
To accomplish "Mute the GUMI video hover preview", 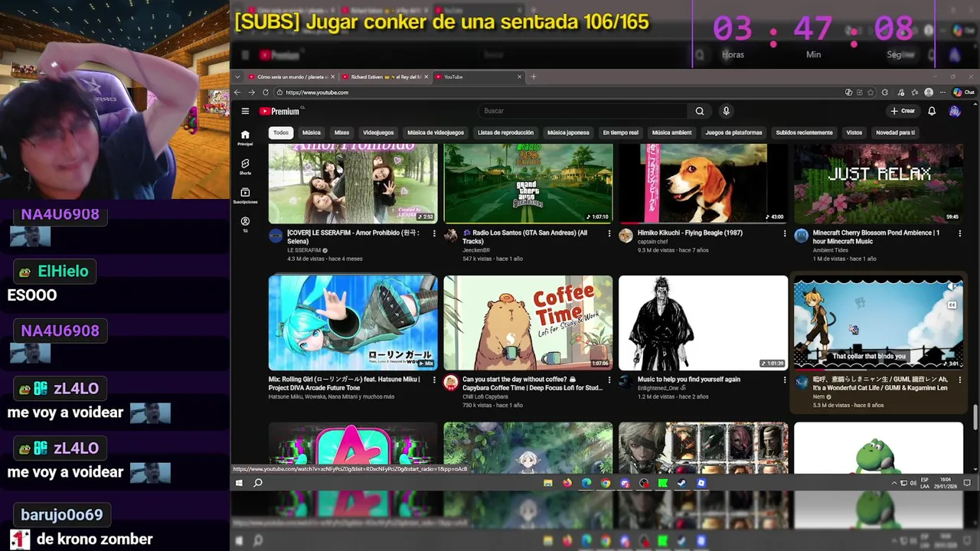I will pyautogui.click(x=952, y=287).
